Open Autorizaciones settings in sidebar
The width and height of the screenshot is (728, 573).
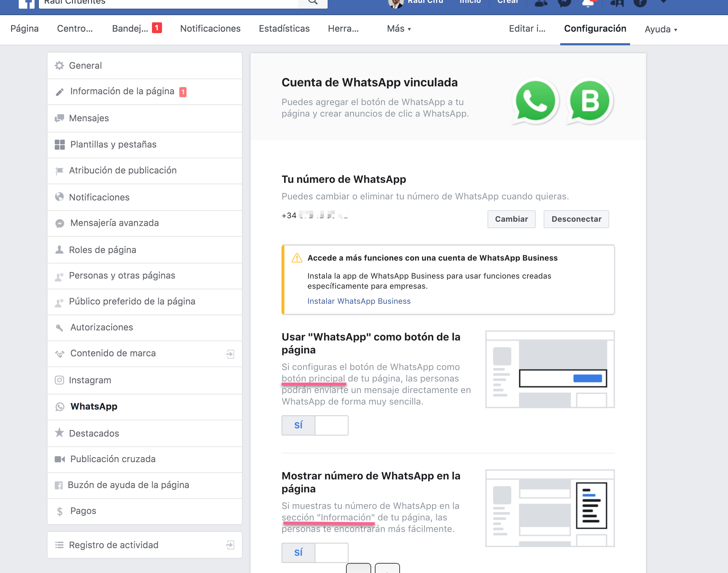(145, 328)
